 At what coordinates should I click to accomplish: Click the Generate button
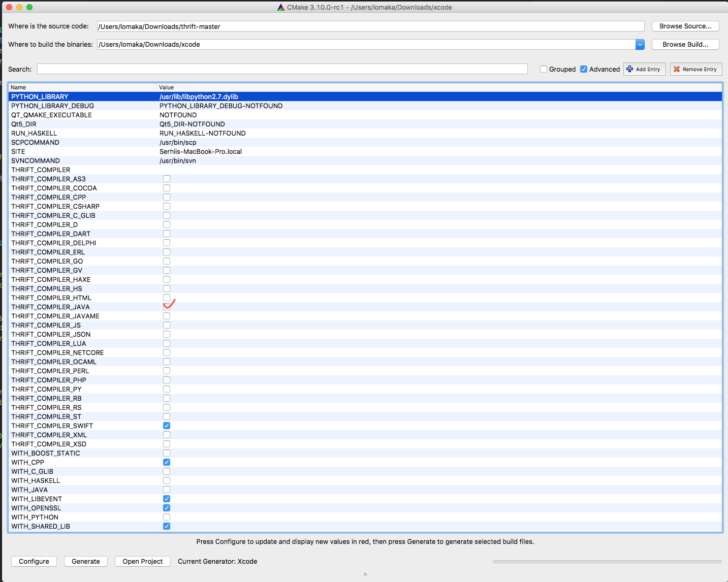coord(86,561)
